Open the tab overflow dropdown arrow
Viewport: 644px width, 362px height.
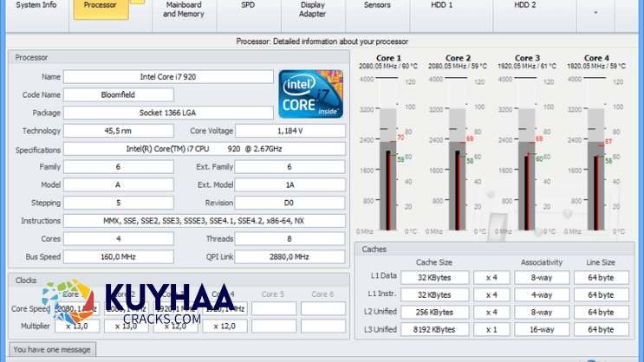(595, 13)
